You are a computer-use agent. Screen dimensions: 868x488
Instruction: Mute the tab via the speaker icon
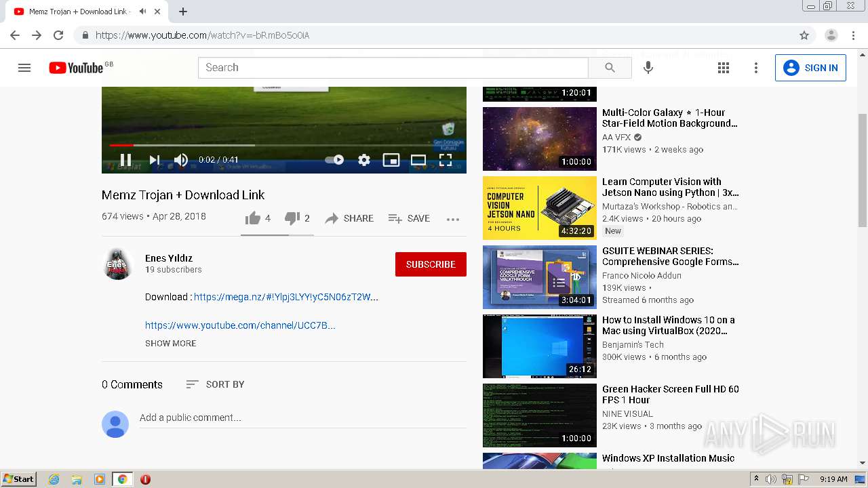point(142,12)
